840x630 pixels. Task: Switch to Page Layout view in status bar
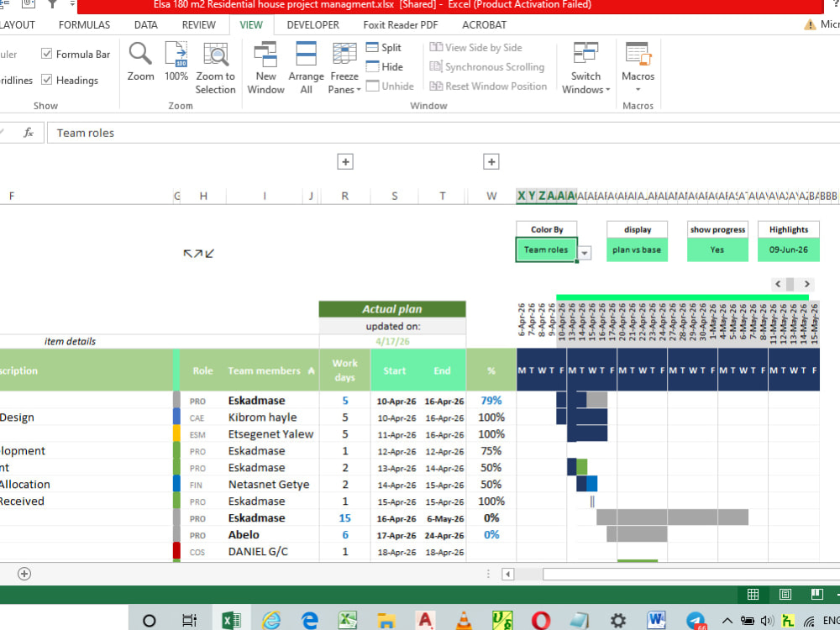(785, 594)
